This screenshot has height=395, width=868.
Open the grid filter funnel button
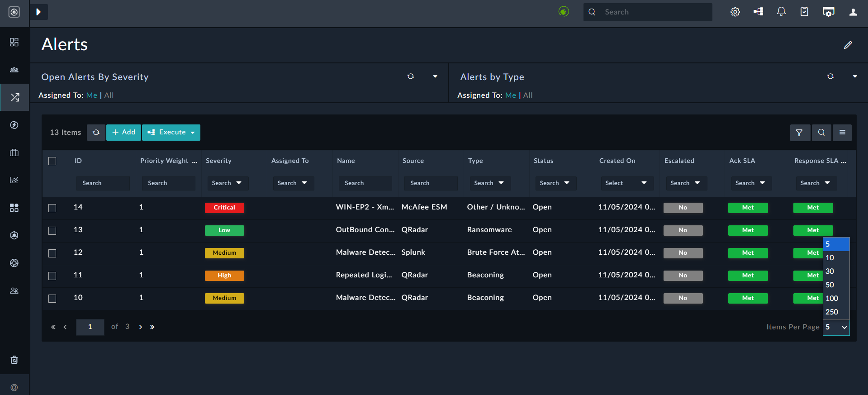click(x=800, y=133)
